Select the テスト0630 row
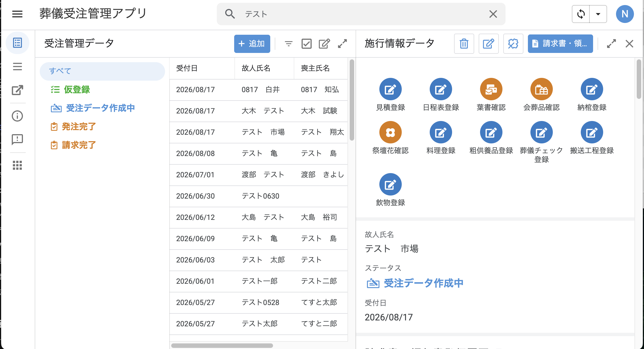The width and height of the screenshot is (644, 349). [258, 196]
